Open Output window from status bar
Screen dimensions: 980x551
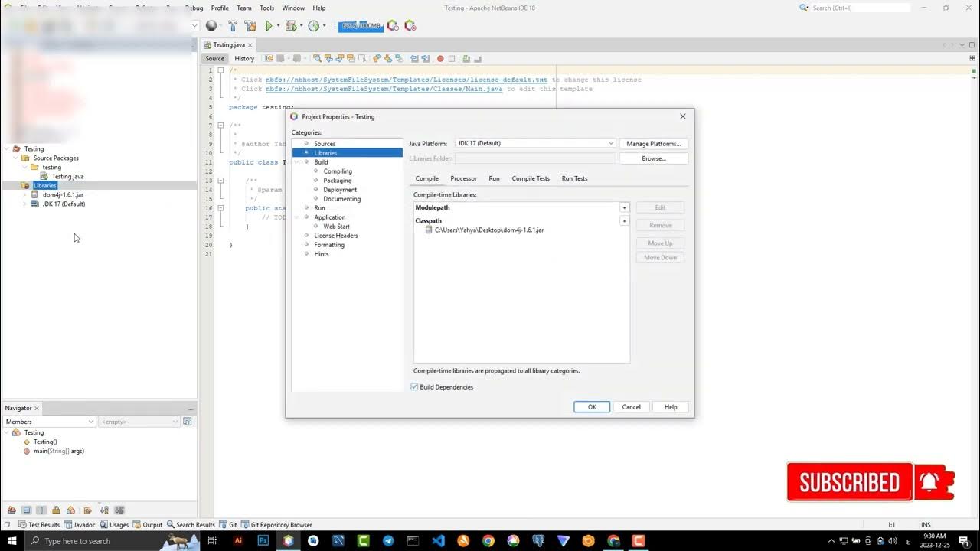148,525
